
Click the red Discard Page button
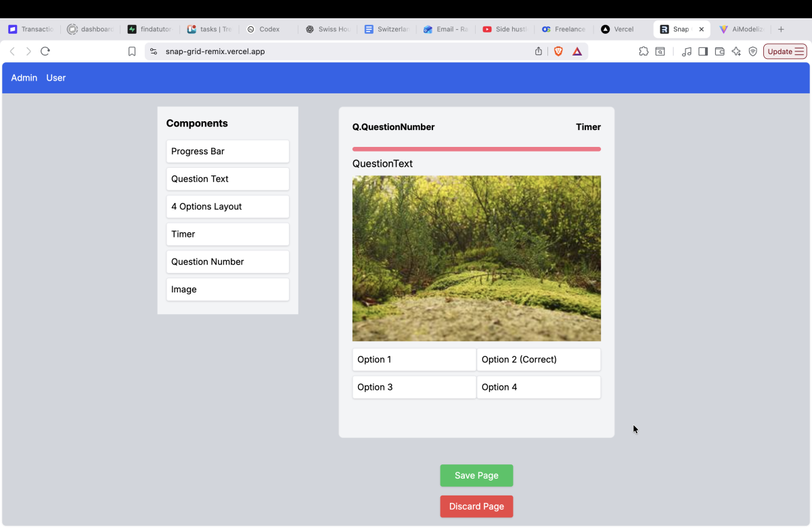tap(476, 506)
